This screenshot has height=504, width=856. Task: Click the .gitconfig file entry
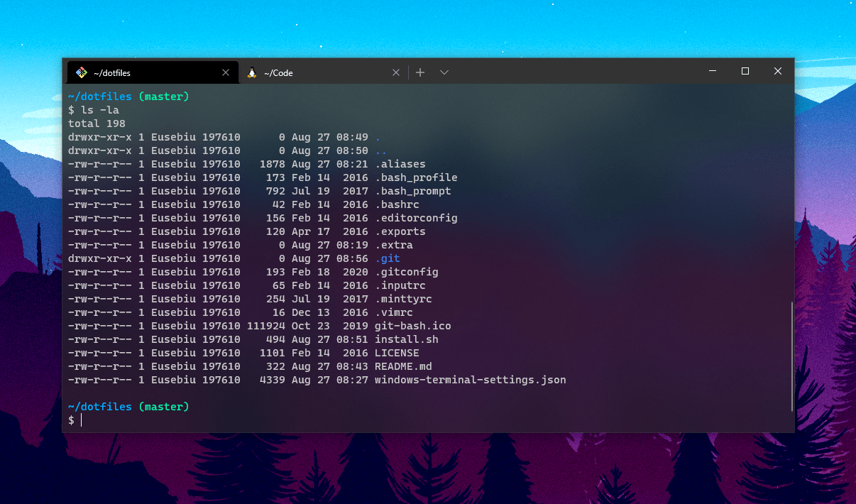407,272
